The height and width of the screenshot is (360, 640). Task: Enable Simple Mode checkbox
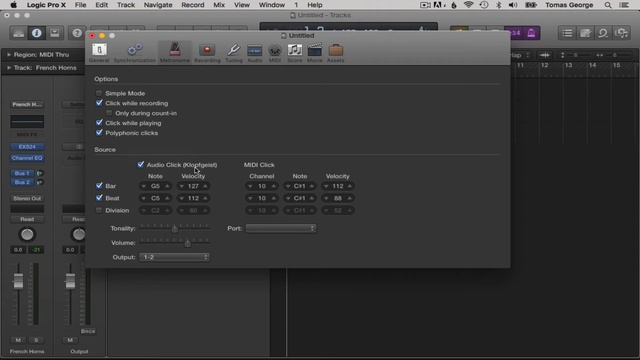click(x=99, y=93)
